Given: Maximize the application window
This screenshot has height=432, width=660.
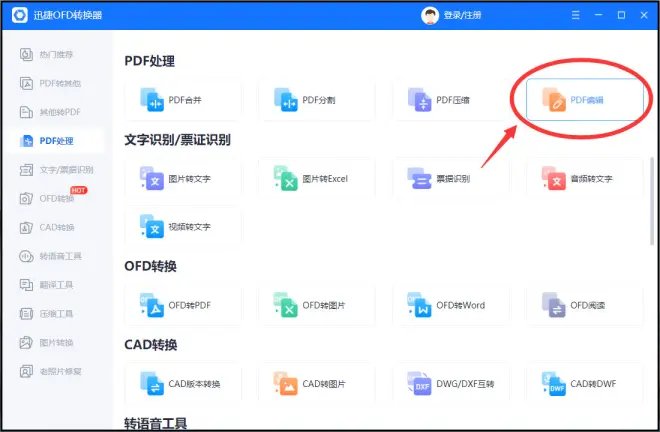Looking at the screenshot, I should point(621,15).
